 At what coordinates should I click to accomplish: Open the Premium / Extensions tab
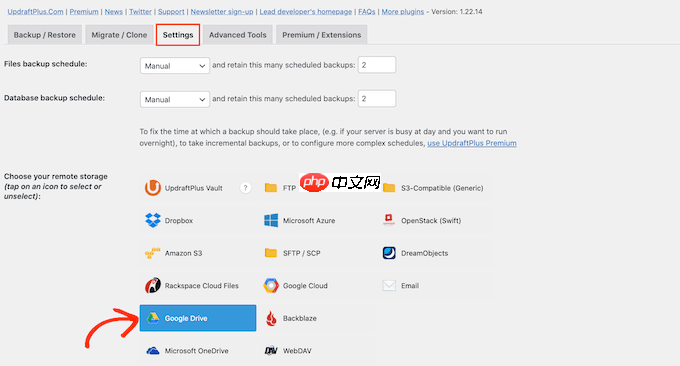[x=322, y=35]
